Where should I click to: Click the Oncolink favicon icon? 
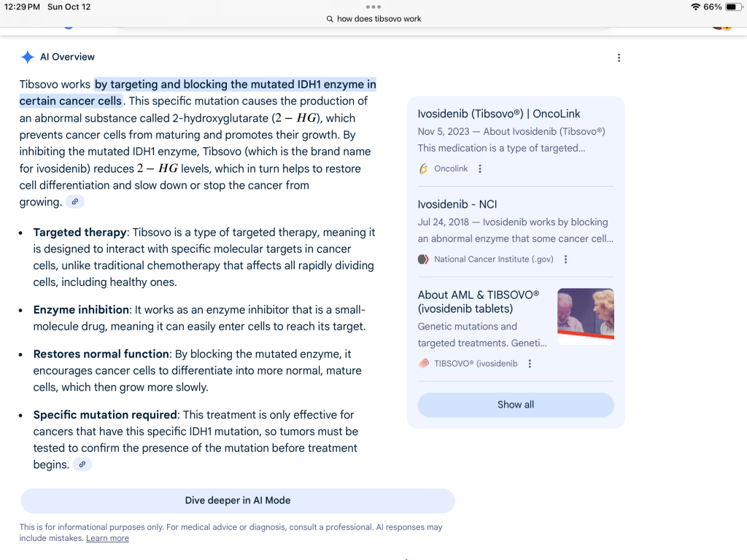click(x=424, y=168)
